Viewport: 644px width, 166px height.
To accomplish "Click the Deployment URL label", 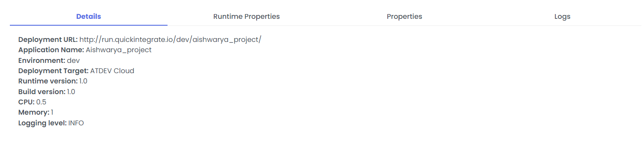I will click(x=48, y=39).
